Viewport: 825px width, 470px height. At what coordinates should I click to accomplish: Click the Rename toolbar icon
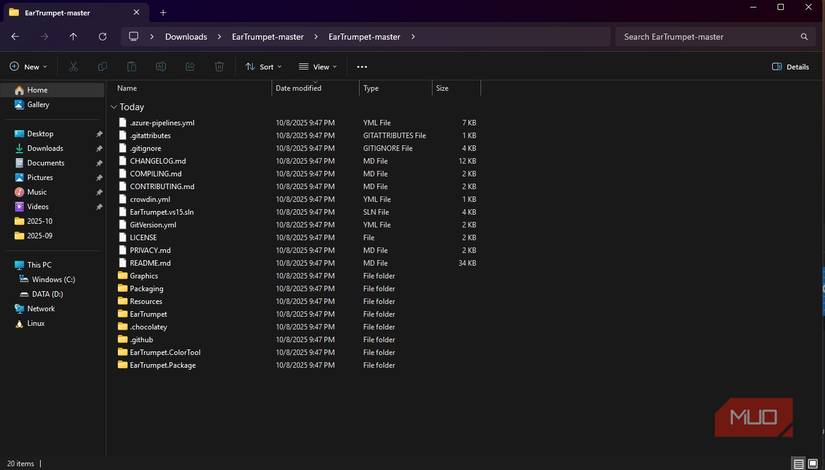click(x=161, y=66)
